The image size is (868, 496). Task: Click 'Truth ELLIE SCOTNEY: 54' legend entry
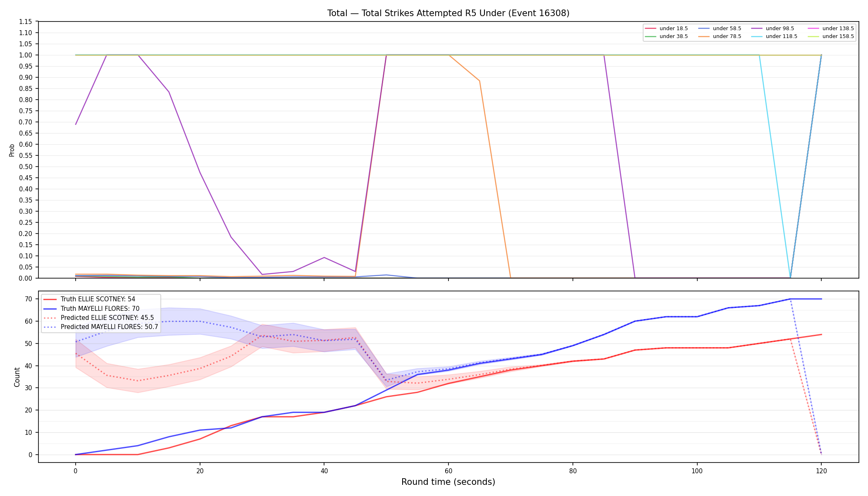pos(89,299)
